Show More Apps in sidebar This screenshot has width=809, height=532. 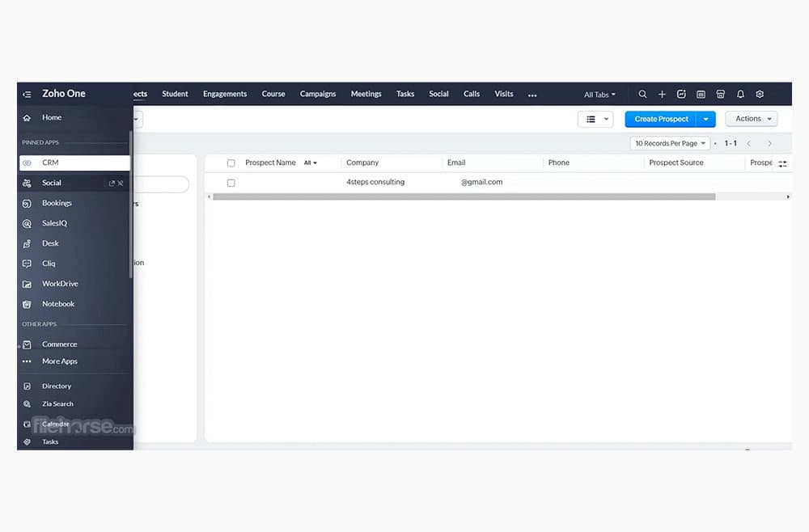[x=59, y=361]
